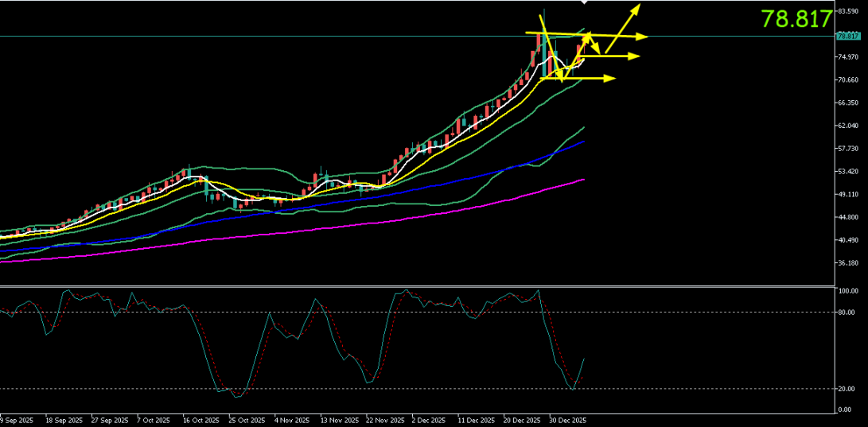
Task: Click the 57.730 price scale label
Action: point(847,149)
